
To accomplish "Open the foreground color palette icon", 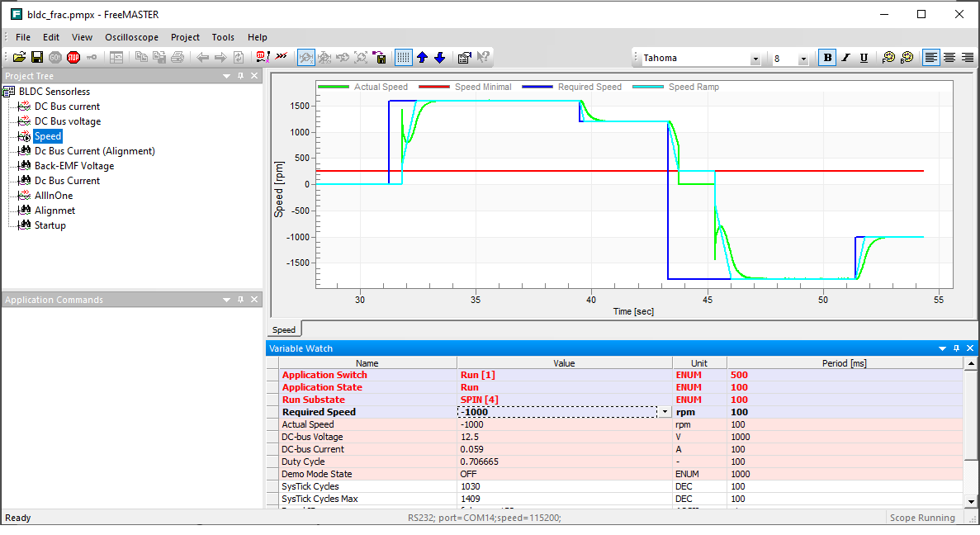I will (x=888, y=58).
